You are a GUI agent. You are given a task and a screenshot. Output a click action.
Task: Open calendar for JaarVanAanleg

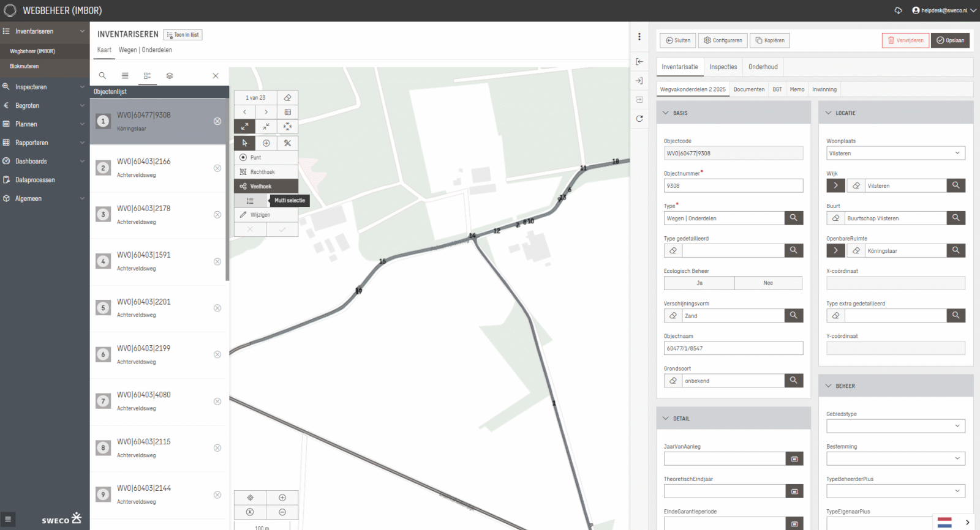794,459
